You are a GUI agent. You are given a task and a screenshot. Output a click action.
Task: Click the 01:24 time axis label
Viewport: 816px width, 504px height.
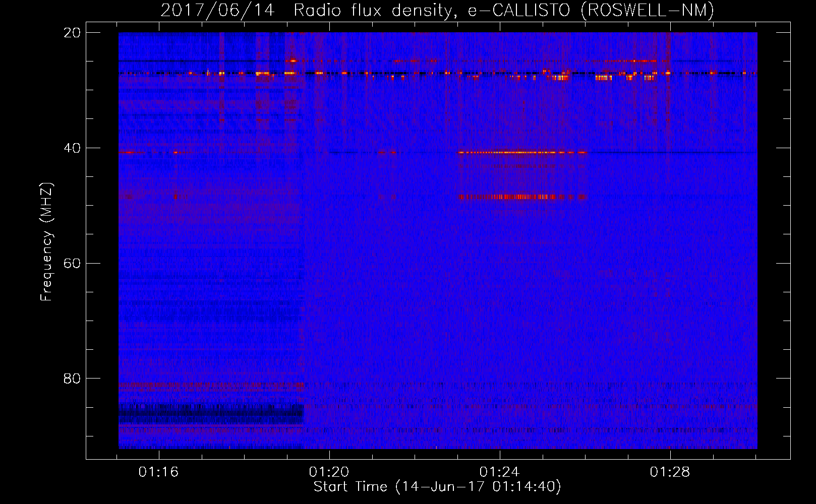(499, 472)
